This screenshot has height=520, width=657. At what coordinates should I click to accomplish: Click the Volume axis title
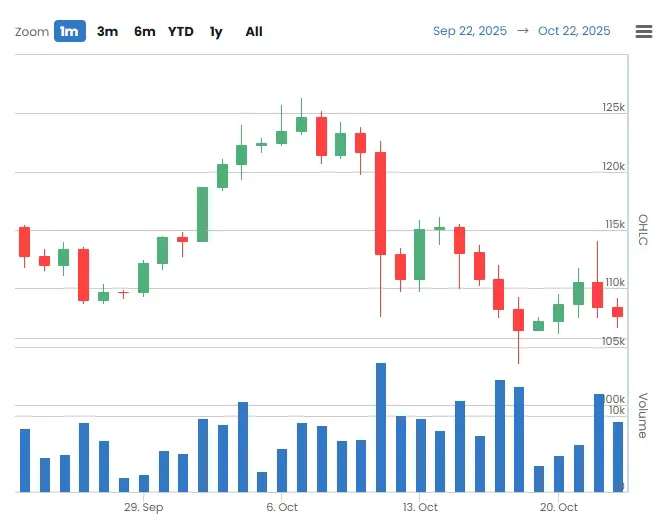point(643,415)
